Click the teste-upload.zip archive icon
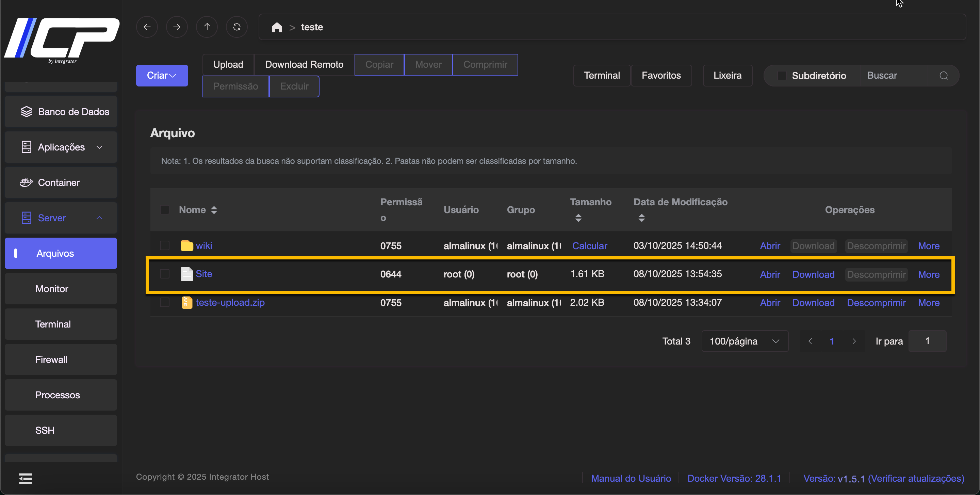Screen dimensions: 980x495 pos(186,302)
